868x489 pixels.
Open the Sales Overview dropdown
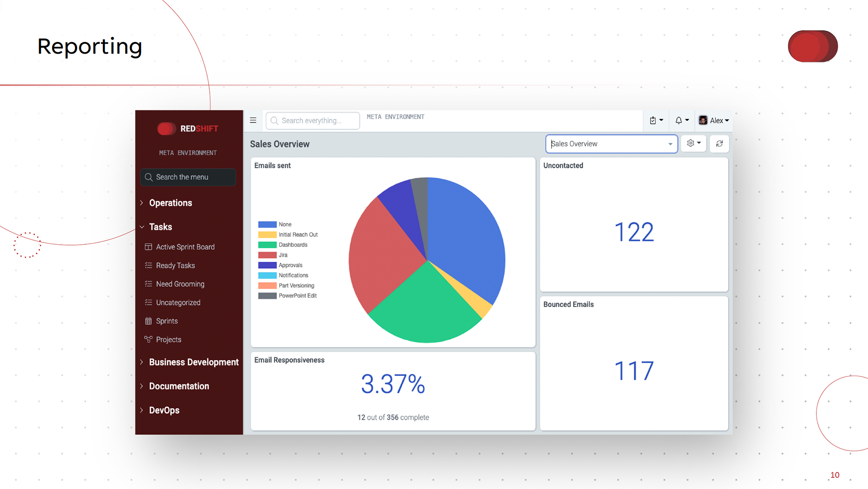click(611, 144)
